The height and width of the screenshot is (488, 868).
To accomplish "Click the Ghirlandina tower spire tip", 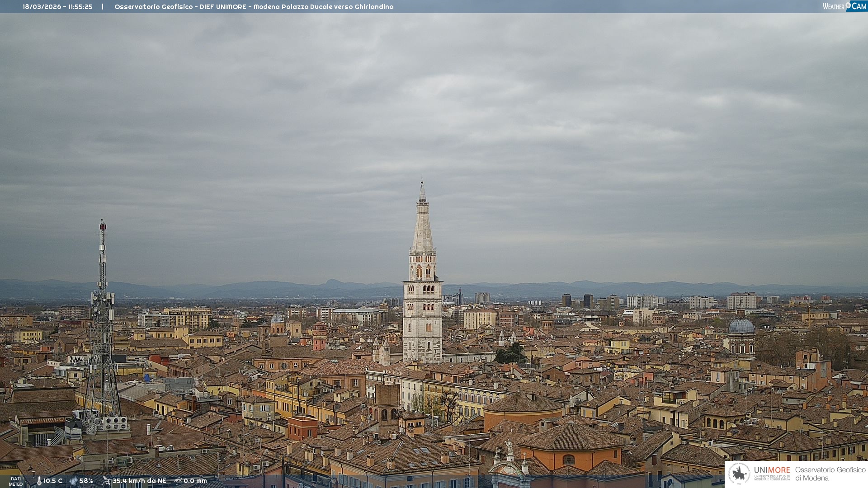I will pos(422,182).
